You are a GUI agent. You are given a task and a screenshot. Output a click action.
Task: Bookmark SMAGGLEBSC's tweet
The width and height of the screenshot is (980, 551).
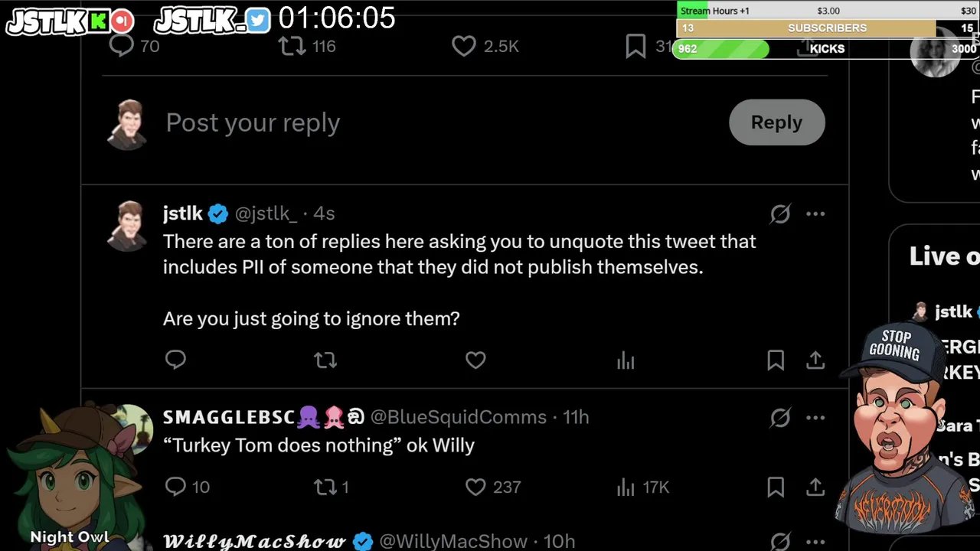pyautogui.click(x=776, y=487)
